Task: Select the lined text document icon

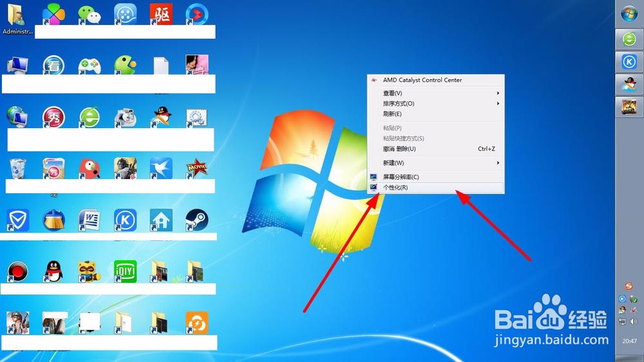Action: [160, 66]
